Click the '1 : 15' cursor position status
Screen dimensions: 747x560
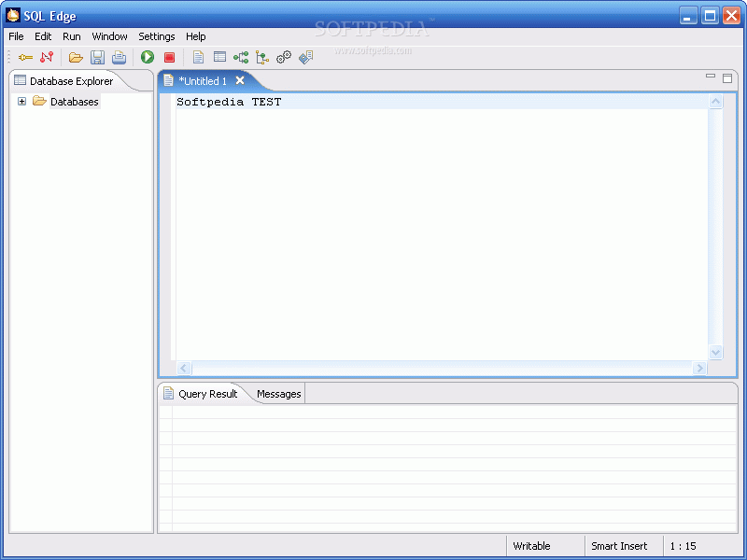click(x=684, y=546)
